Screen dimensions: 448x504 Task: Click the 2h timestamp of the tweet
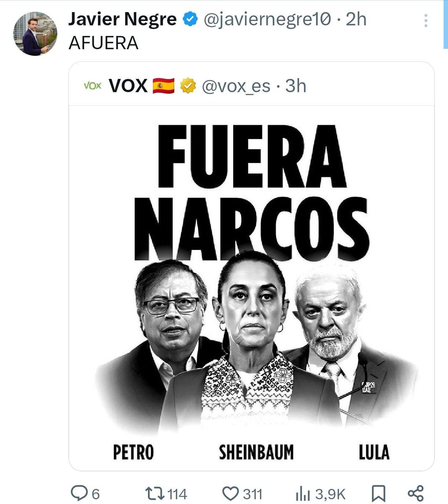356,19
